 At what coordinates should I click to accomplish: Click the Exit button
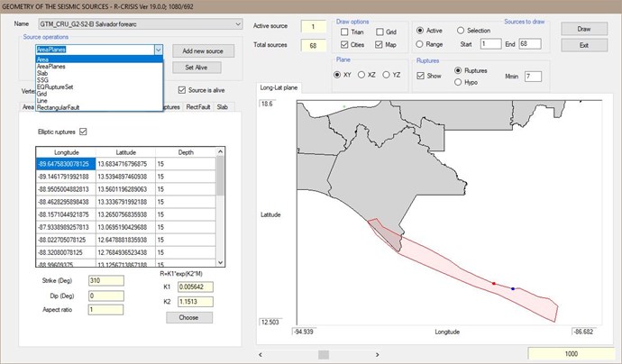pos(584,45)
